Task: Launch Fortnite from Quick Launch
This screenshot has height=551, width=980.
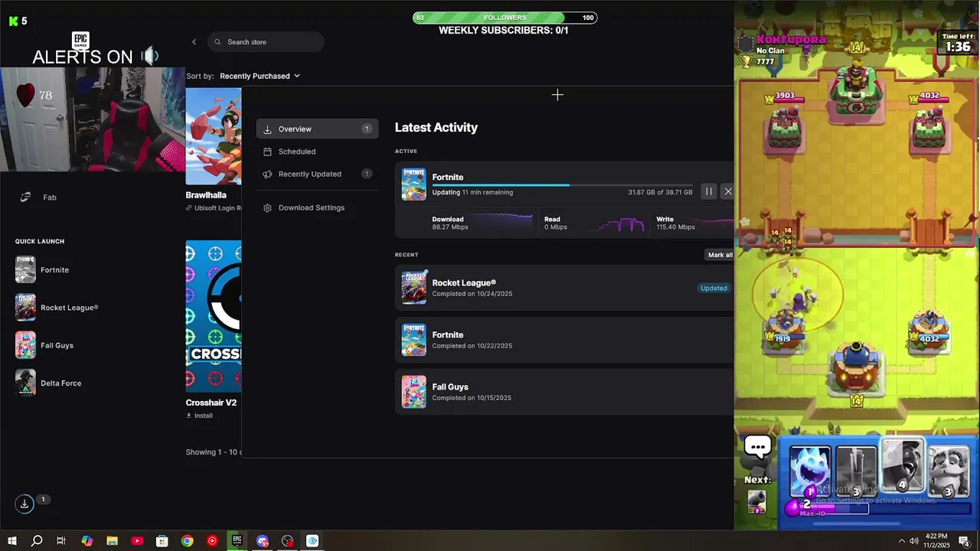Action: (x=43, y=270)
